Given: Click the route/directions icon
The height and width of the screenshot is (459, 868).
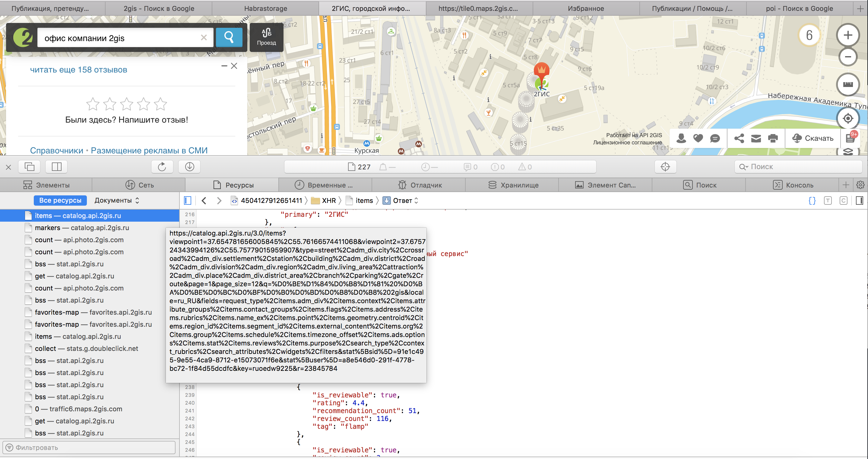Looking at the screenshot, I should coord(265,37).
